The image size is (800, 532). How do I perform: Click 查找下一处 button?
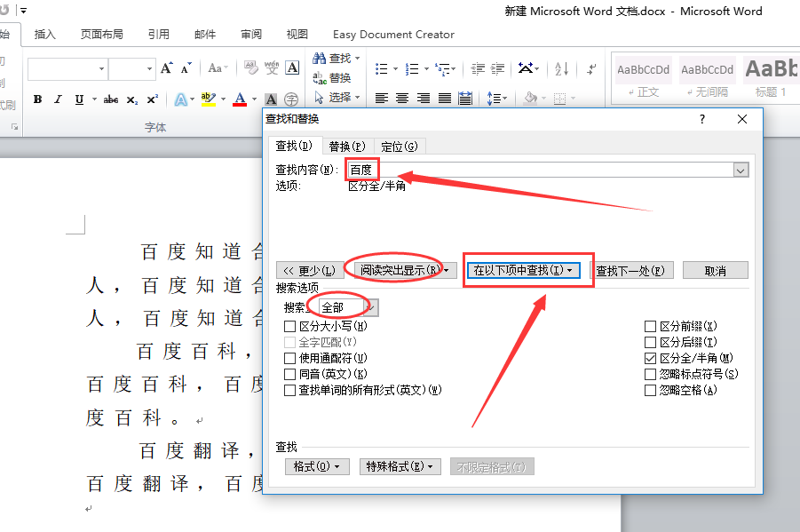tap(631, 270)
